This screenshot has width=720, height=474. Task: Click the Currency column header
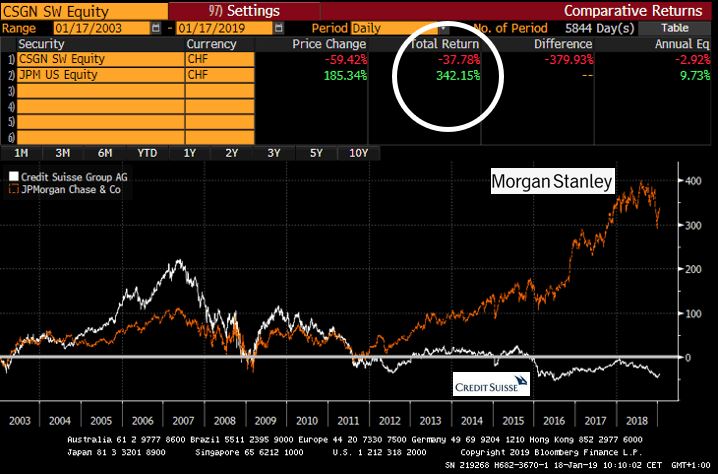tap(211, 44)
